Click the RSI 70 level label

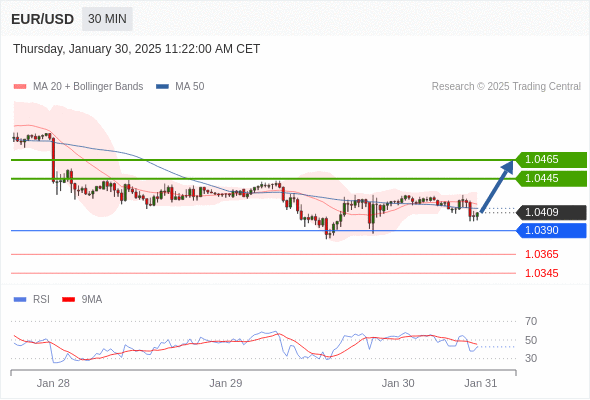pos(531,321)
